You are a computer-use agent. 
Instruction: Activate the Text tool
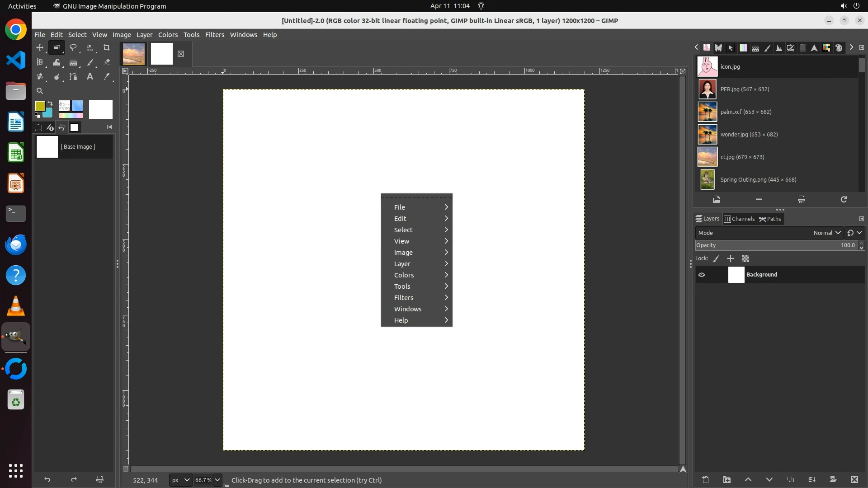pos(90,77)
